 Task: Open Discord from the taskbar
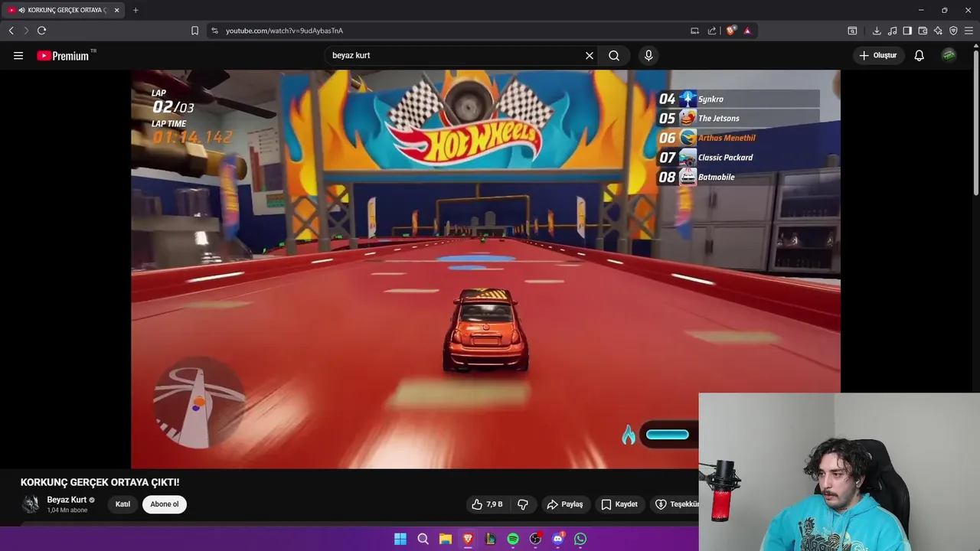click(558, 539)
